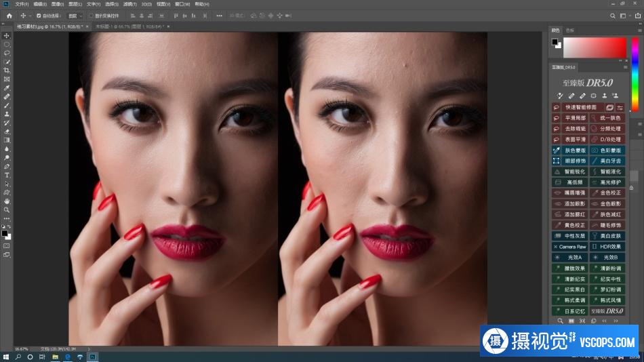Click 平滑局部 button
Viewport: 644px width, 362px height.
(x=575, y=118)
